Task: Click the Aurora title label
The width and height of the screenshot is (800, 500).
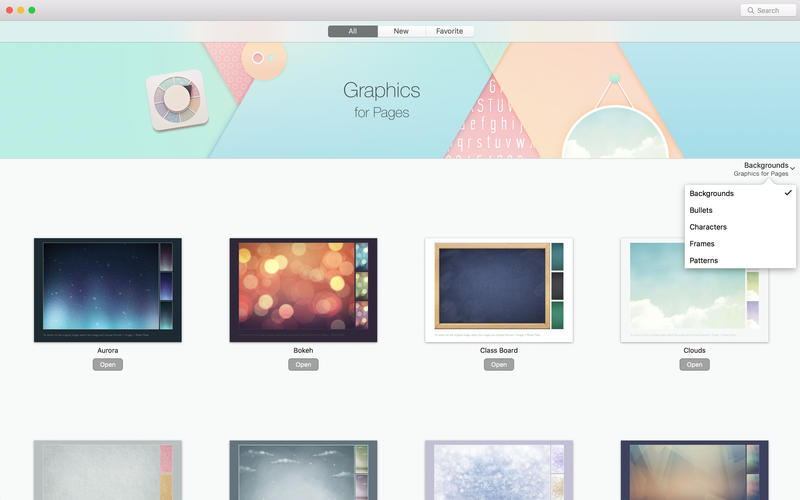Action: pos(108,351)
